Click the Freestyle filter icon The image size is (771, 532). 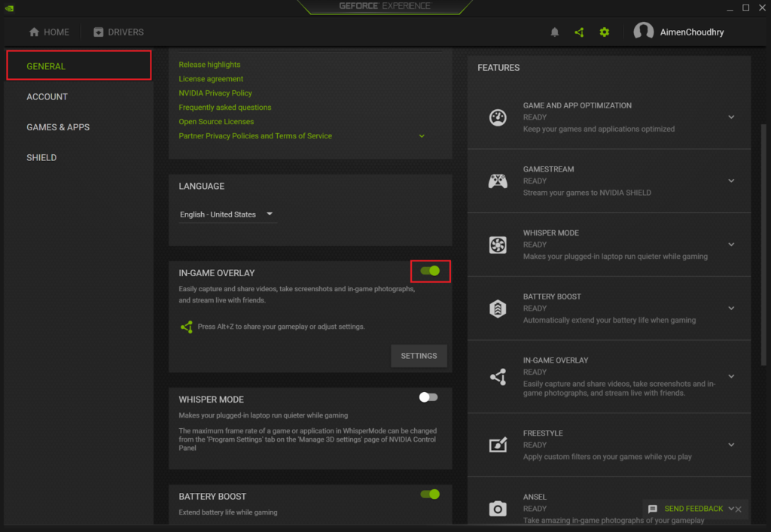click(x=498, y=445)
